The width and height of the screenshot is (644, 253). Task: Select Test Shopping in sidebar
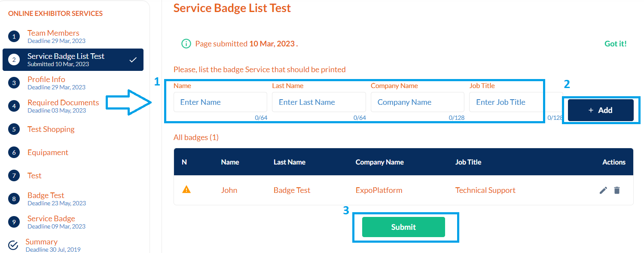[x=51, y=129]
